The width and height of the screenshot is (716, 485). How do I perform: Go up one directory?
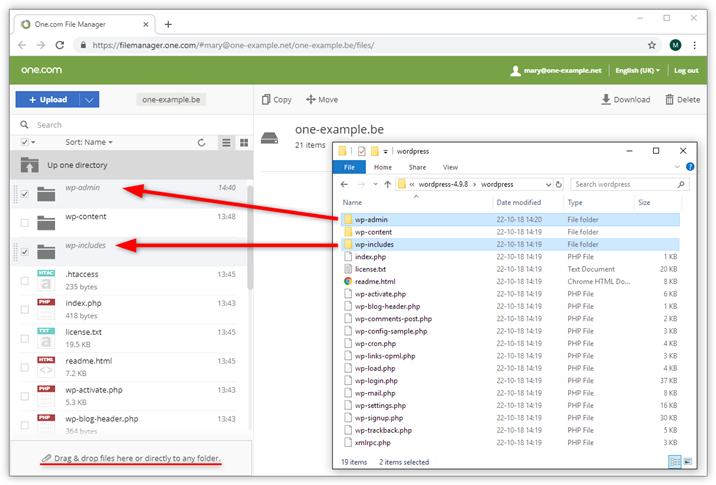pyautogui.click(x=132, y=165)
